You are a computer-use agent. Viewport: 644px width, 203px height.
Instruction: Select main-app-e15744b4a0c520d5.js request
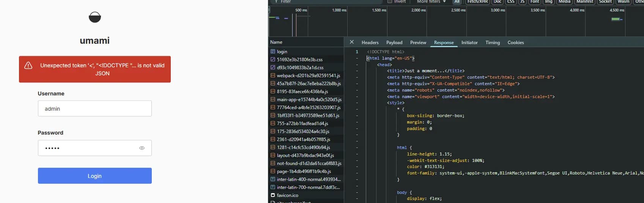point(306,99)
